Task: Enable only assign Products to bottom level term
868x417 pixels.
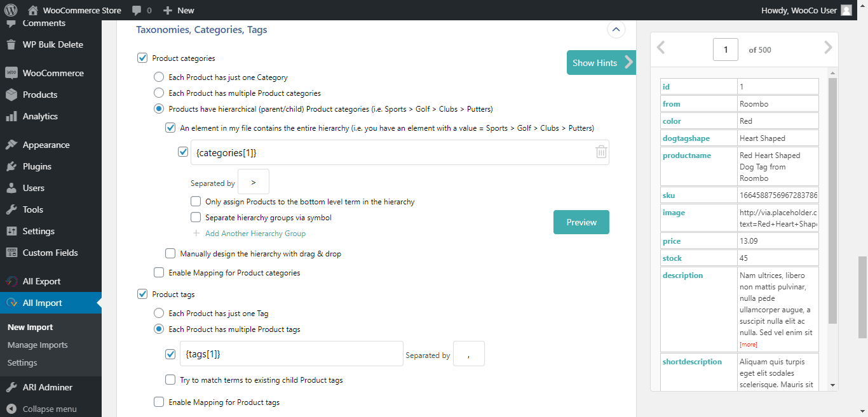Action: point(196,201)
